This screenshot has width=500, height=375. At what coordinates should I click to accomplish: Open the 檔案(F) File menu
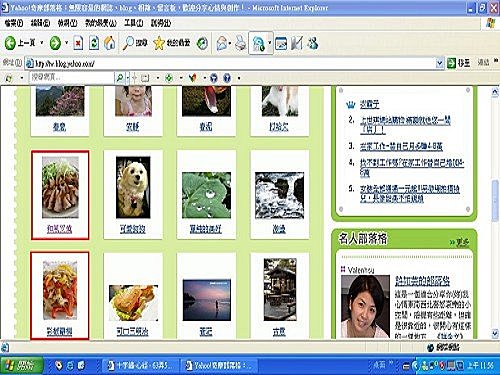[14, 23]
